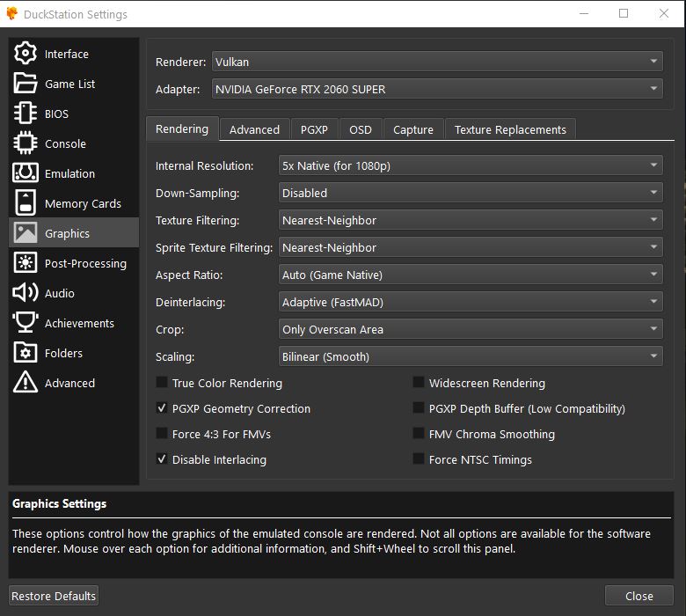Select the Audio sidebar label
Image resolution: width=686 pixels, height=616 pixels.
pos(60,293)
